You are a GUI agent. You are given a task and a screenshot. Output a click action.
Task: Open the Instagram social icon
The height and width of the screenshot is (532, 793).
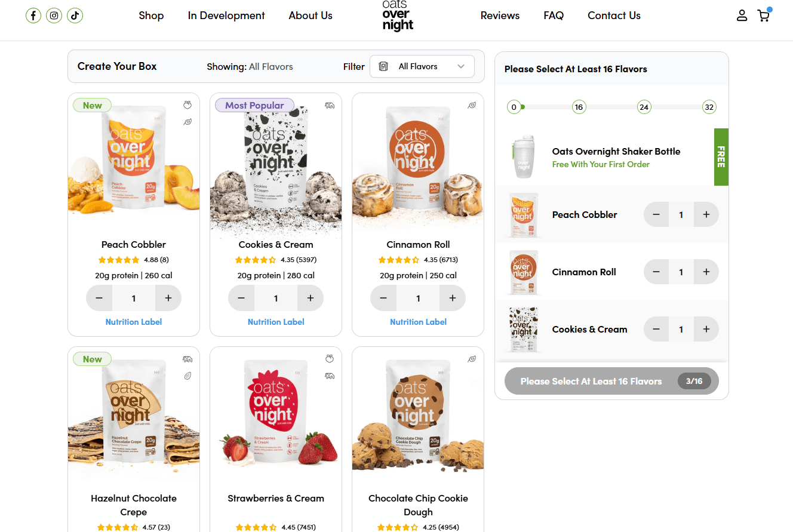coord(54,16)
